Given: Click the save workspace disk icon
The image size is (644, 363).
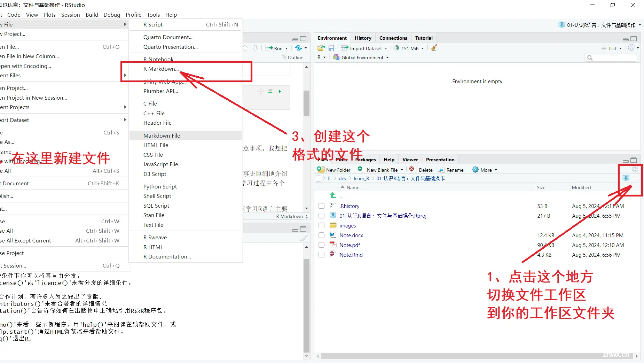Looking at the screenshot, I should click(331, 48).
